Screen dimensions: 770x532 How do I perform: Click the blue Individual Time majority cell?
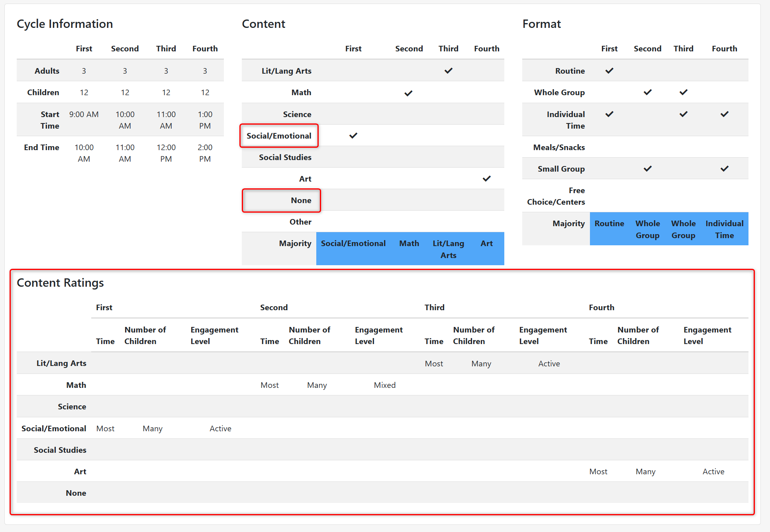click(x=724, y=229)
